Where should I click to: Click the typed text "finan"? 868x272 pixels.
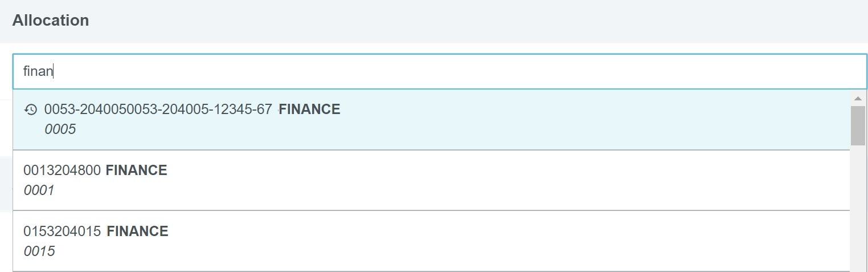click(x=38, y=72)
